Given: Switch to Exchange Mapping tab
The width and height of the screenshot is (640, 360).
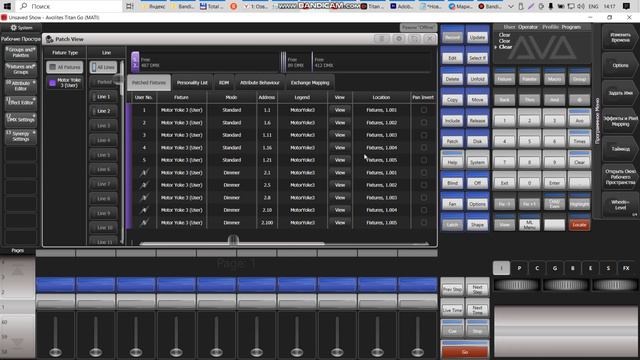Looking at the screenshot, I should pyautogui.click(x=310, y=82).
